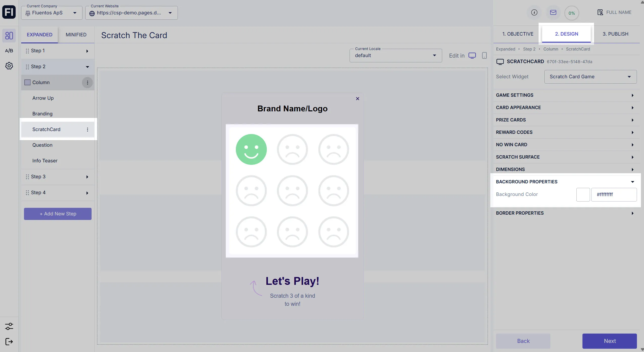The width and height of the screenshot is (644, 352).
Task: Collapse BACKGROUND PROPERTIES section
Action: (x=566, y=182)
